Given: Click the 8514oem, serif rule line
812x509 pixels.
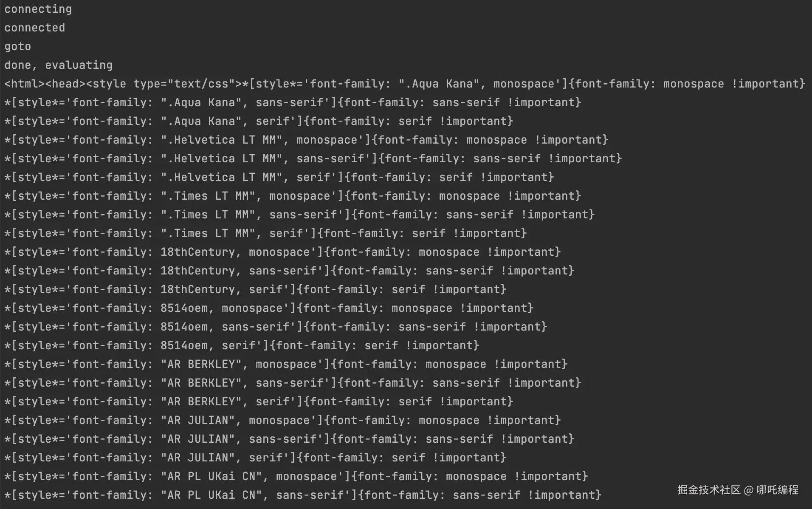Looking at the screenshot, I should tap(241, 345).
